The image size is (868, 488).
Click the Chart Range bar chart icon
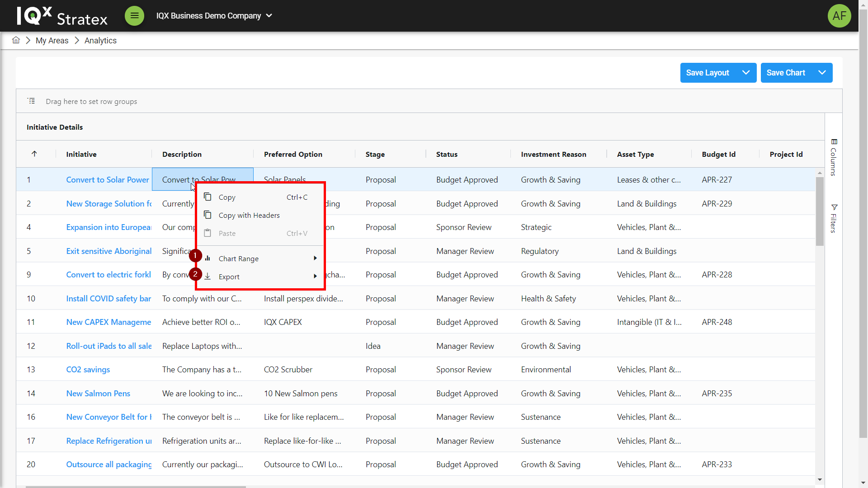(x=208, y=258)
